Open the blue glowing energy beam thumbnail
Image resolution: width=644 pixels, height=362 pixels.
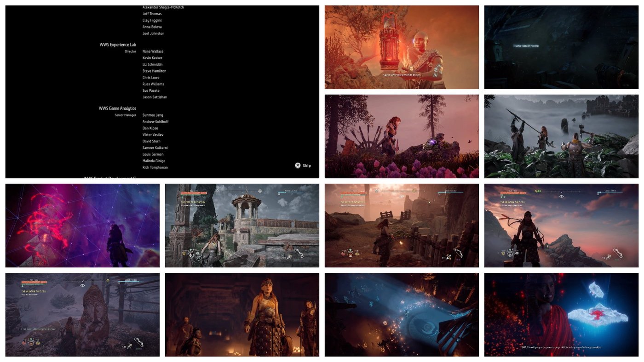click(402, 315)
